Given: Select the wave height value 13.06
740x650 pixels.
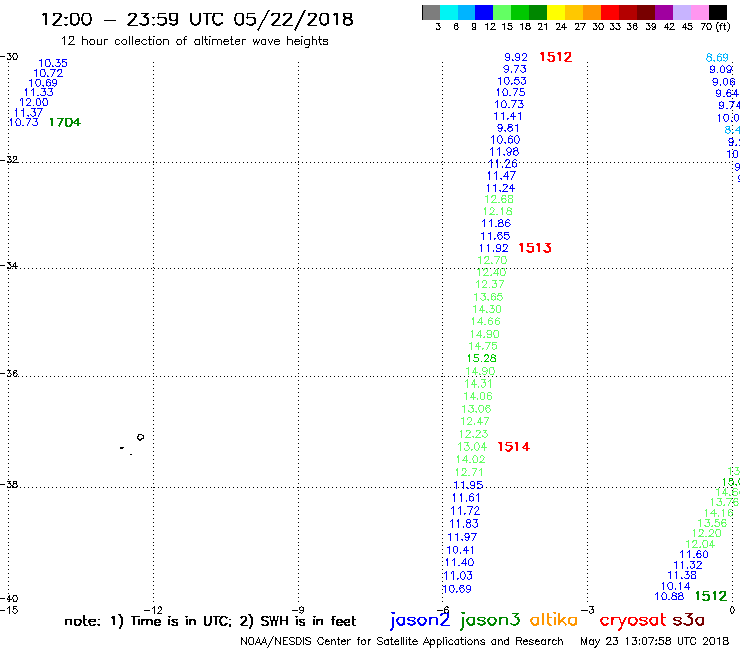Looking at the screenshot, I should click(476, 409).
